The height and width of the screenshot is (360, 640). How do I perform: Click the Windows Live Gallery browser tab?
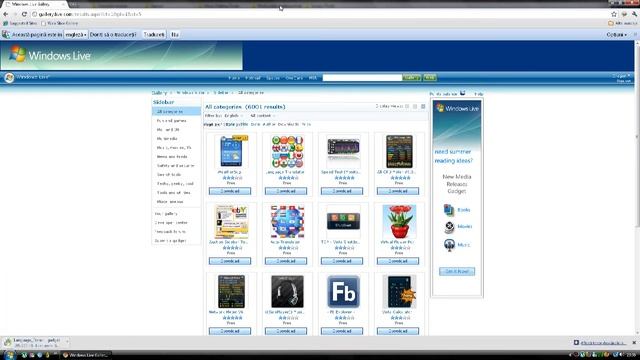33,4
